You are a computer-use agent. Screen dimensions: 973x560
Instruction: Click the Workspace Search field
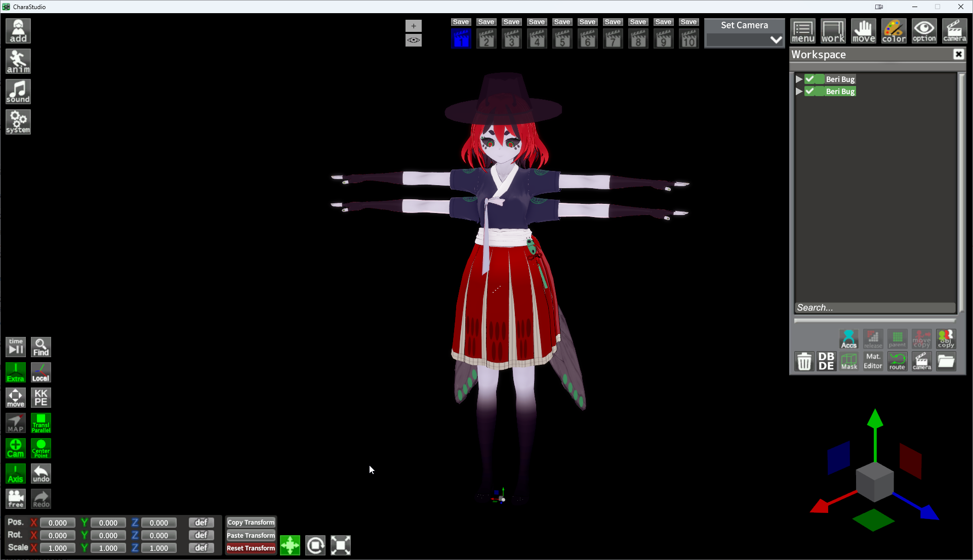click(875, 308)
